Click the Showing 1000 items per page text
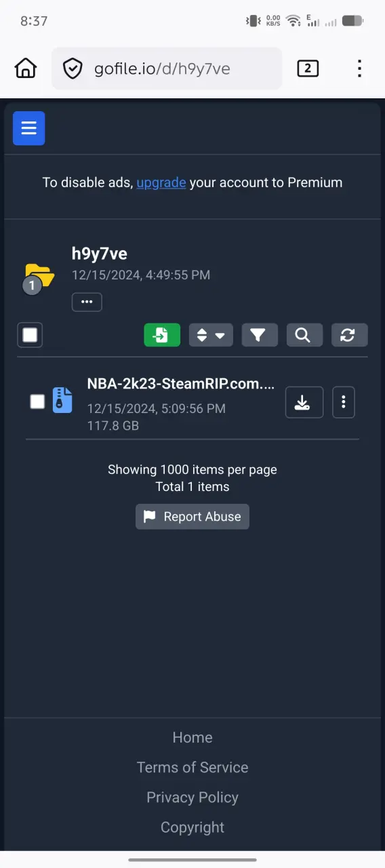 [x=192, y=469]
